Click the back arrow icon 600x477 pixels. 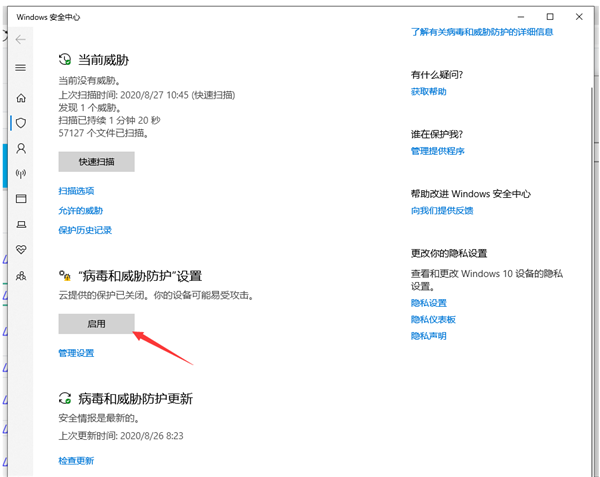[21, 40]
